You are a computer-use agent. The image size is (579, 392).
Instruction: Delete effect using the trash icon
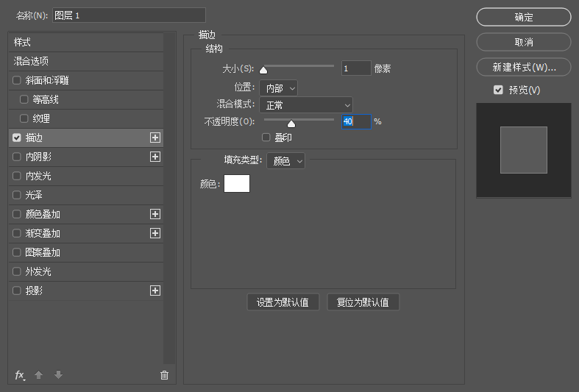click(164, 375)
